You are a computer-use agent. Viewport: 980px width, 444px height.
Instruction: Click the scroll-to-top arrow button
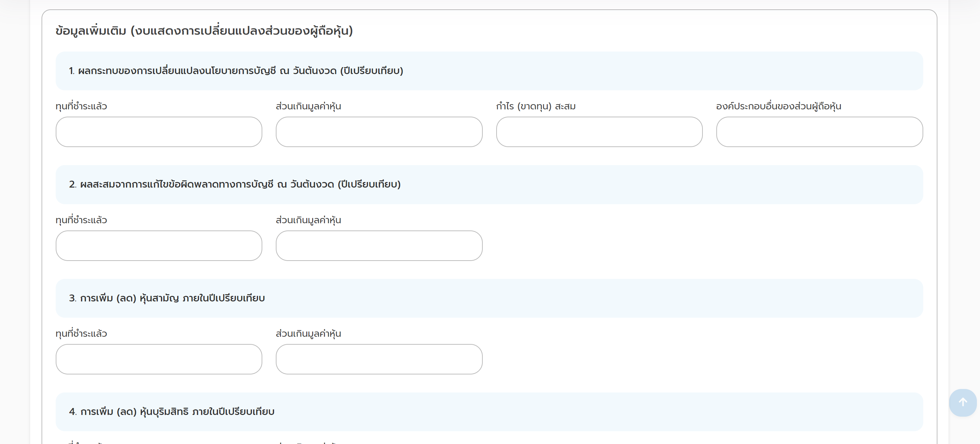(962, 402)
